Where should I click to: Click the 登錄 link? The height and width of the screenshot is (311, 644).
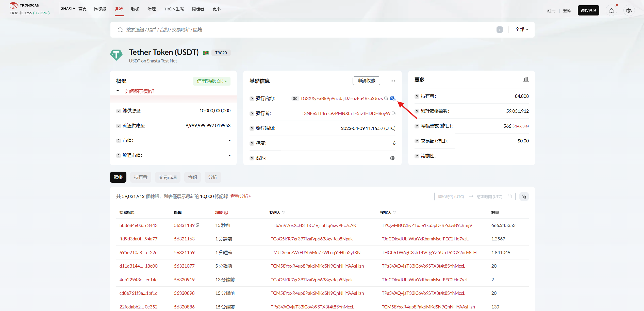[x=567, y=11]
